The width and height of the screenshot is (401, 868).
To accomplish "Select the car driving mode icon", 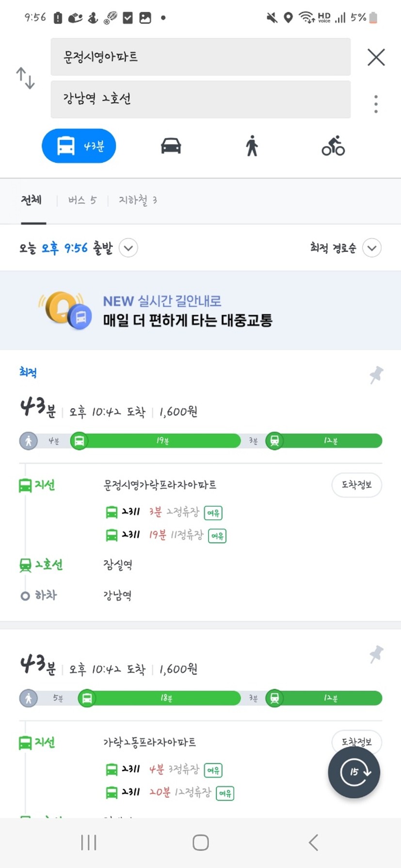I will (x=171, y=146).
